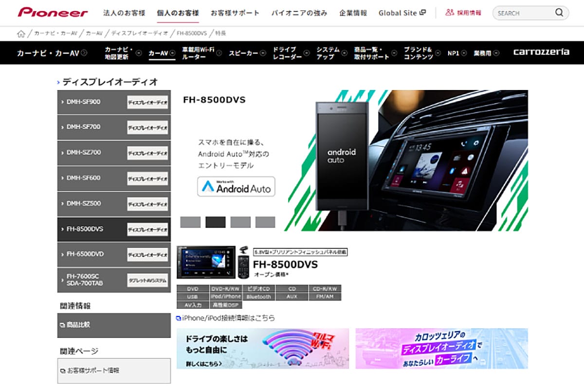Click external link icon beside Global Site
584x392 pixels.
[x=422, y=13]
